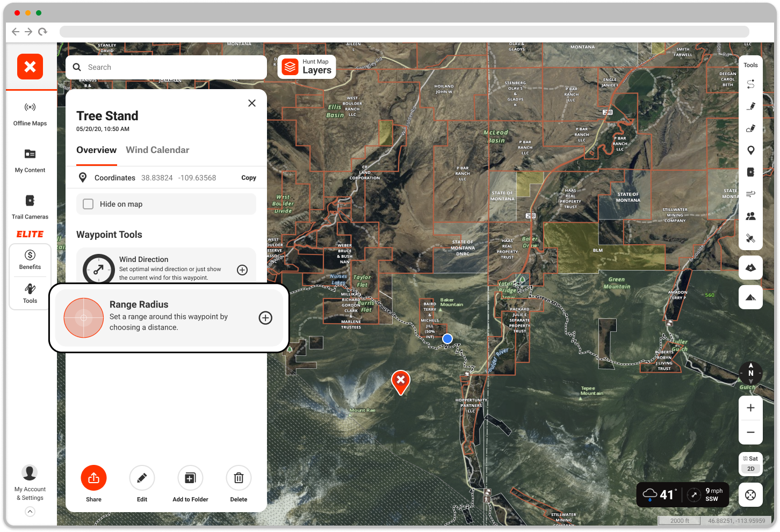Screen dimensions: 780x532
Task: Open the Elite Benefits item
Action: [x=30, y=260]
